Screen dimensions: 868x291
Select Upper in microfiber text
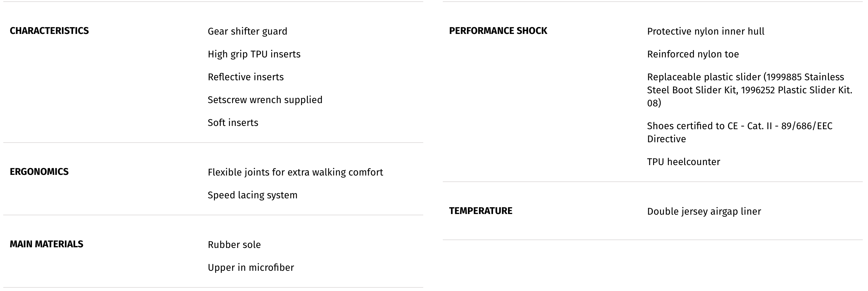click(x=251, y=268)
